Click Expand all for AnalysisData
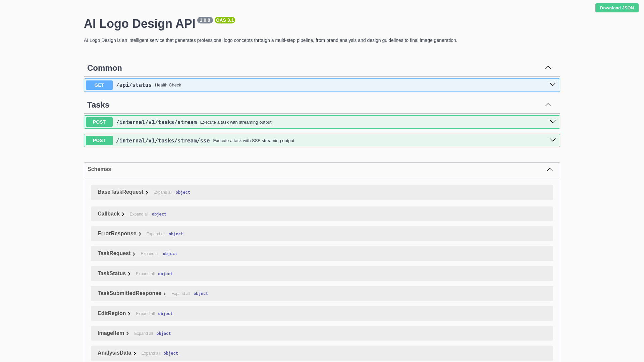644x362 pixels. (x=151, y=353)
